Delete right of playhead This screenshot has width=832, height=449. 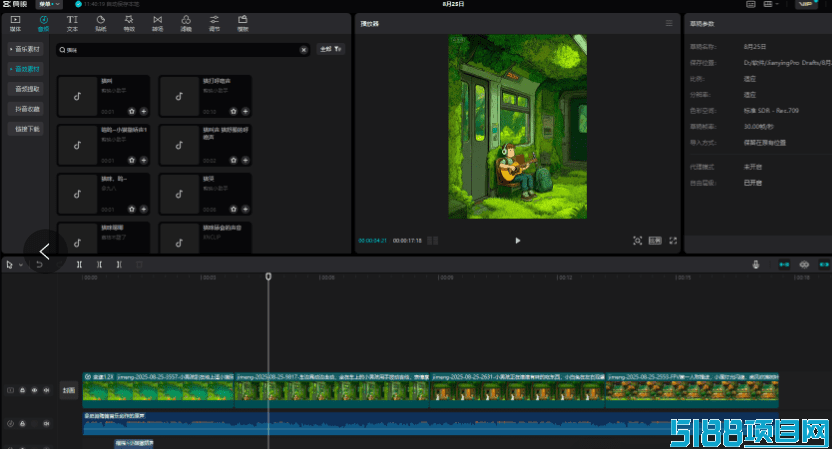point(119,264)
